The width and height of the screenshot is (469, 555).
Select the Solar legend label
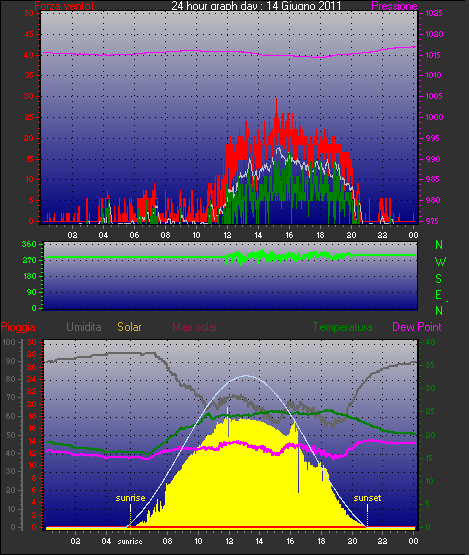tap(129, 327)
